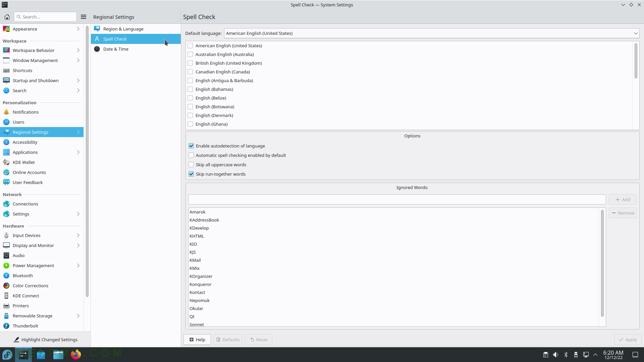Click Add ignored word button
The width and height of the screenshot is (644, 362).
pyautogui.click(x=623, y=199)
